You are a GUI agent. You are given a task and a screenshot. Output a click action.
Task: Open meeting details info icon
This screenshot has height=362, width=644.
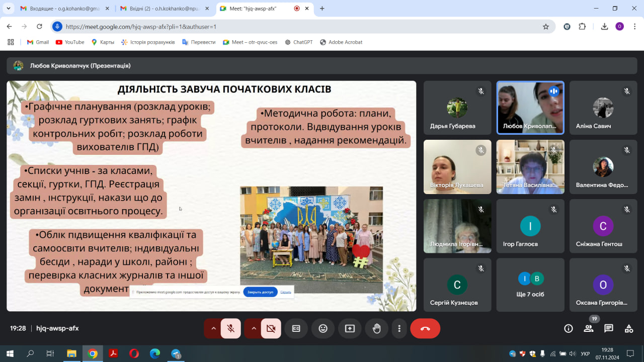pos(569,328)
